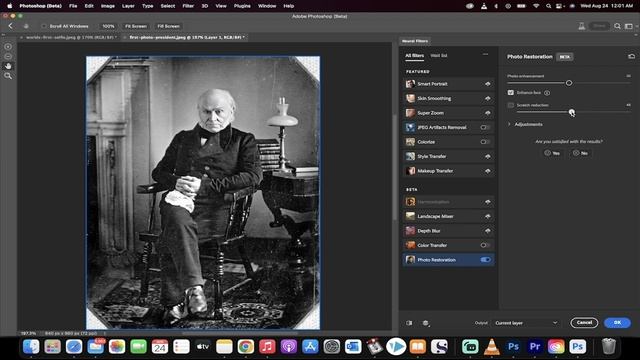The image size is (640, 360).
Task: Open the Window menu
Action: 267,6
